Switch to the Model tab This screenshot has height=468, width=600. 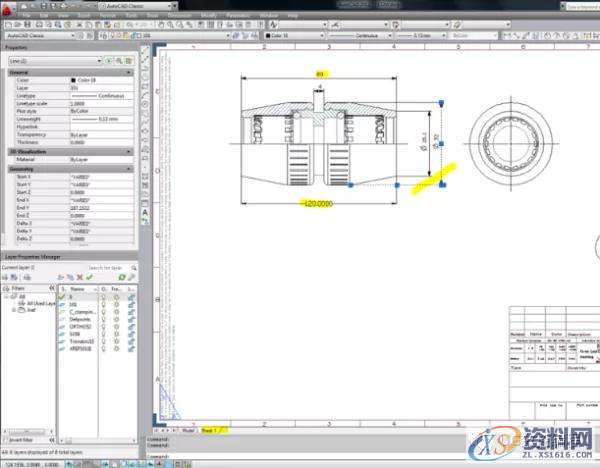click(x=185, y=429)
